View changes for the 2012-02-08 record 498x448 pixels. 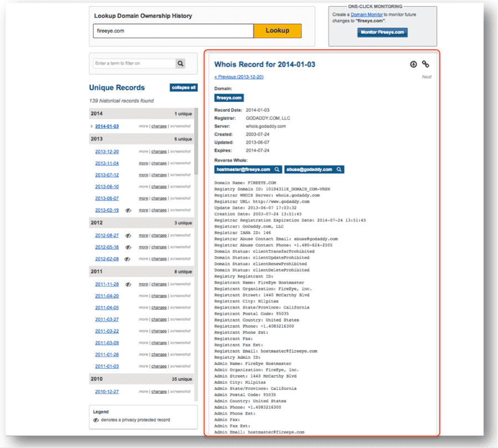tap(159, 259)
